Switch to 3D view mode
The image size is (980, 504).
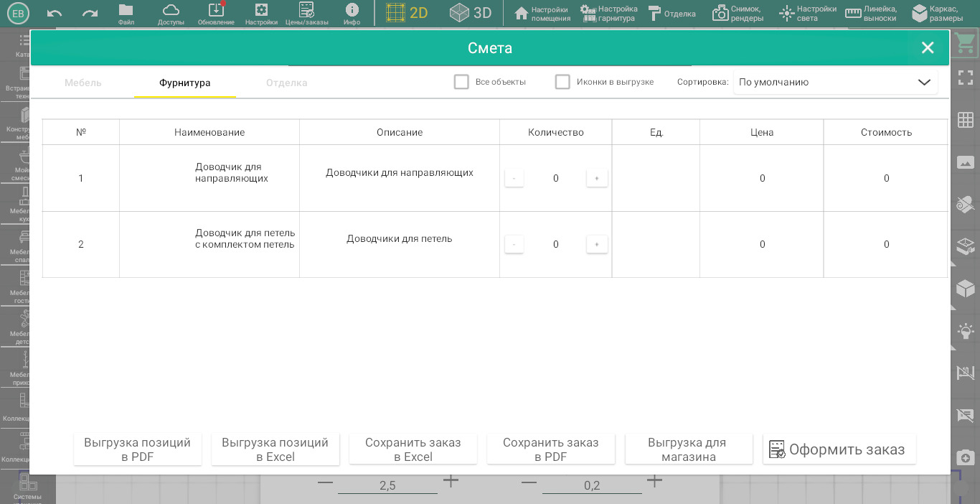[x=471, y=13]
